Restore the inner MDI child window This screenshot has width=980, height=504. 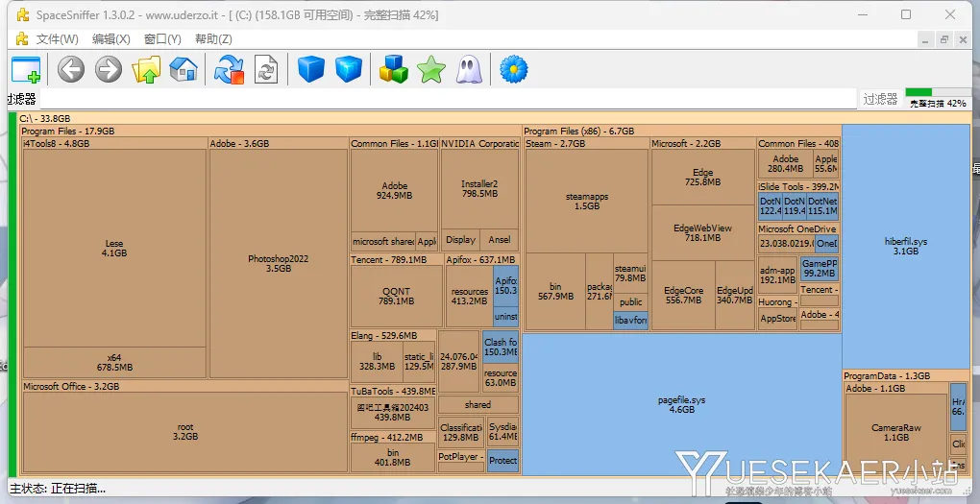(944, 39)
